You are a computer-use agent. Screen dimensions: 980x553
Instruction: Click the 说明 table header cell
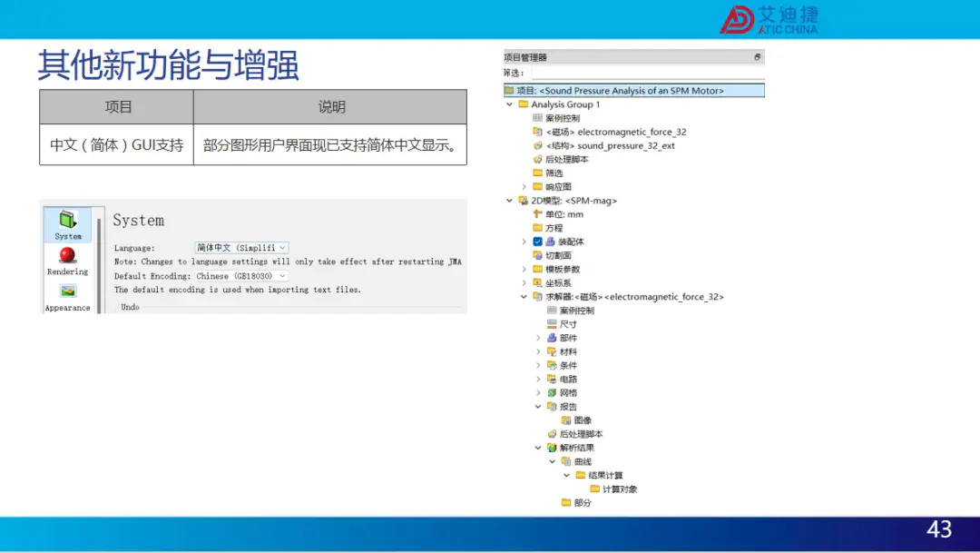pyautogui.click(x=330, y=107)
